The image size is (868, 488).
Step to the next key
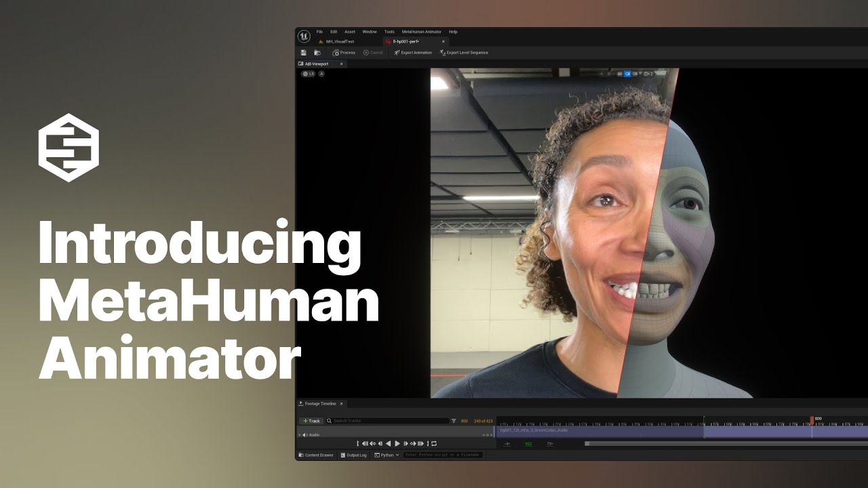click(413, 443)
